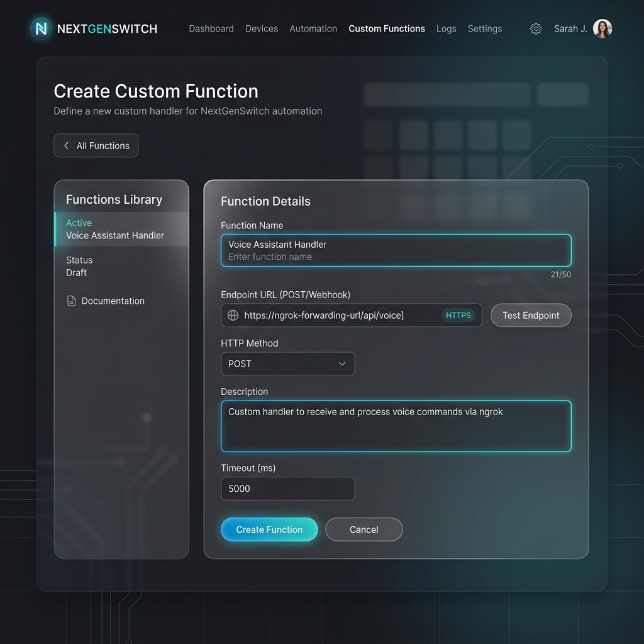Click the Function Details heading

click(265, 201)
